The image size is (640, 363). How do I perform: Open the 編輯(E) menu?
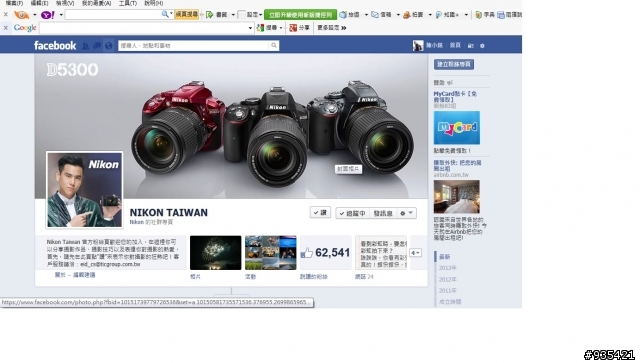click(x=40, y=3)
